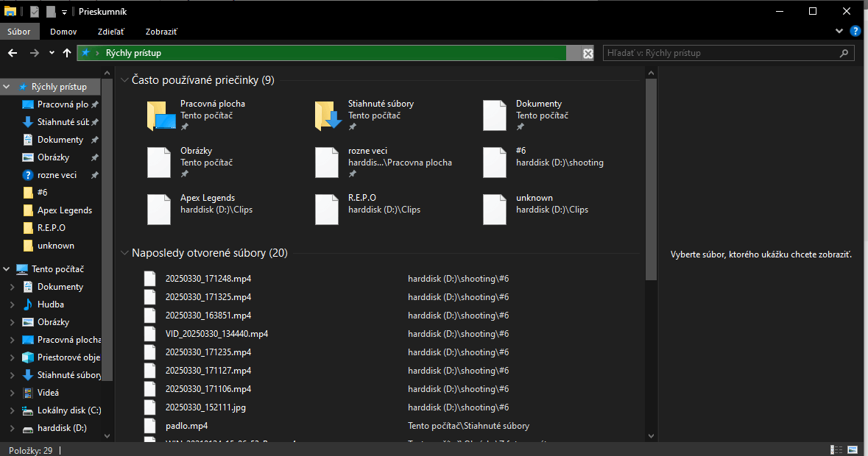Collapse the Tento počítač tree node
This screenshot has height=456, width=868.
pos(7,269)
